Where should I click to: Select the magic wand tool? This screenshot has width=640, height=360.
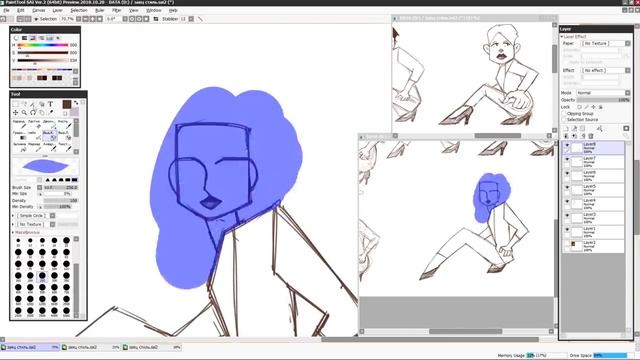click(33, 104)
